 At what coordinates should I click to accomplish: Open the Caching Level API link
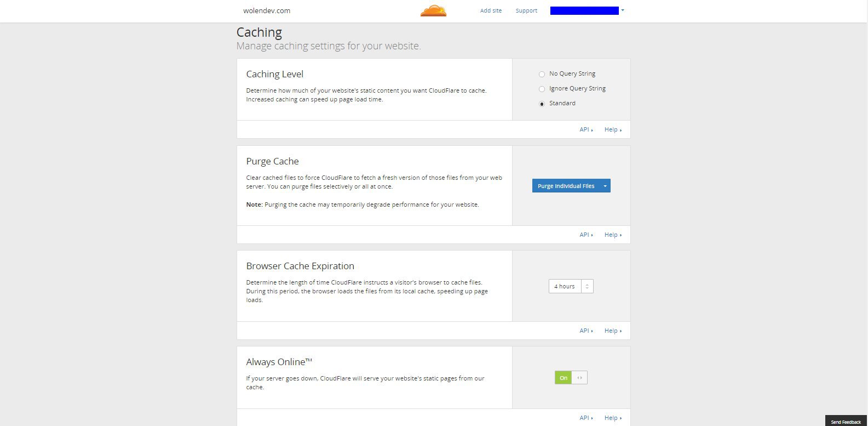tap(586, 130)
